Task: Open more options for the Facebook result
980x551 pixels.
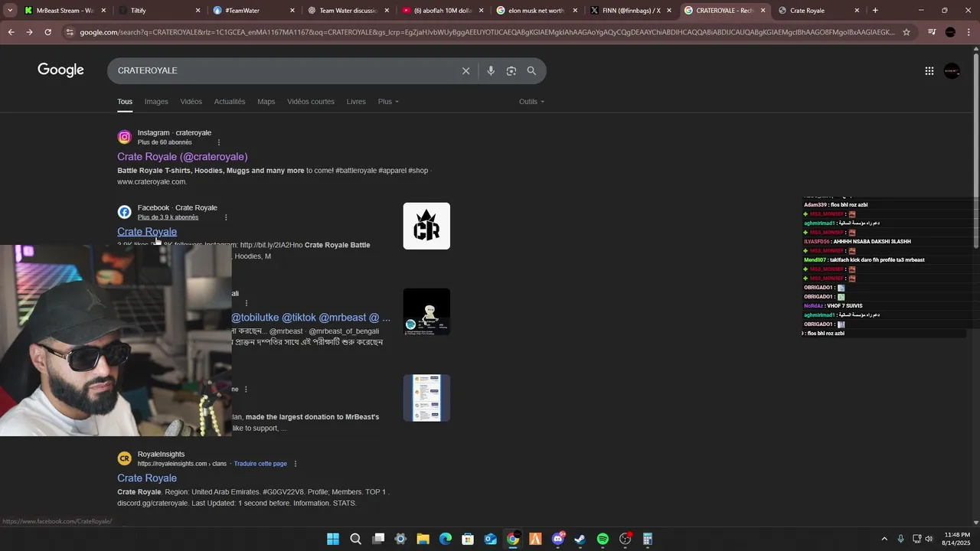Action: pos(225,217)
